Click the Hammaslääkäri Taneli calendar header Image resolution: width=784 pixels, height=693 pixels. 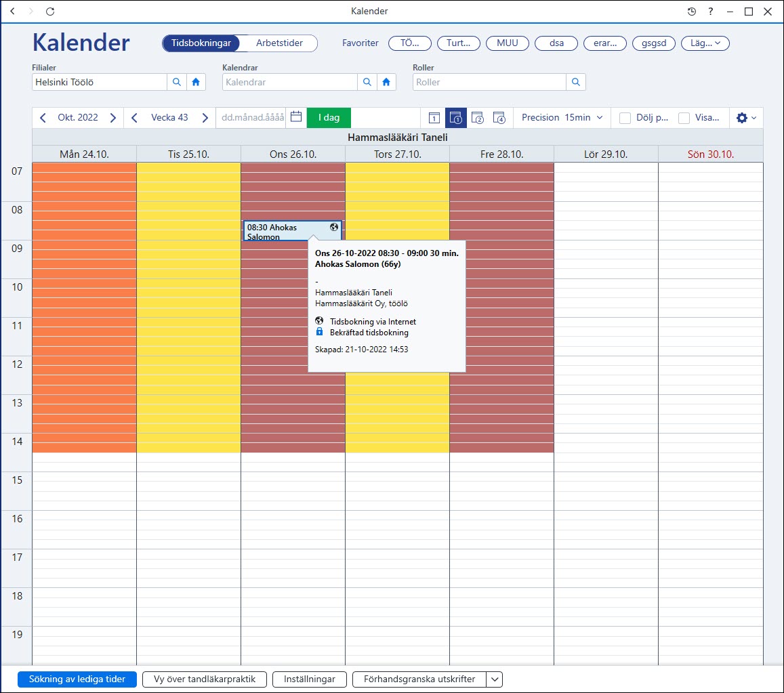coord(398,137)
